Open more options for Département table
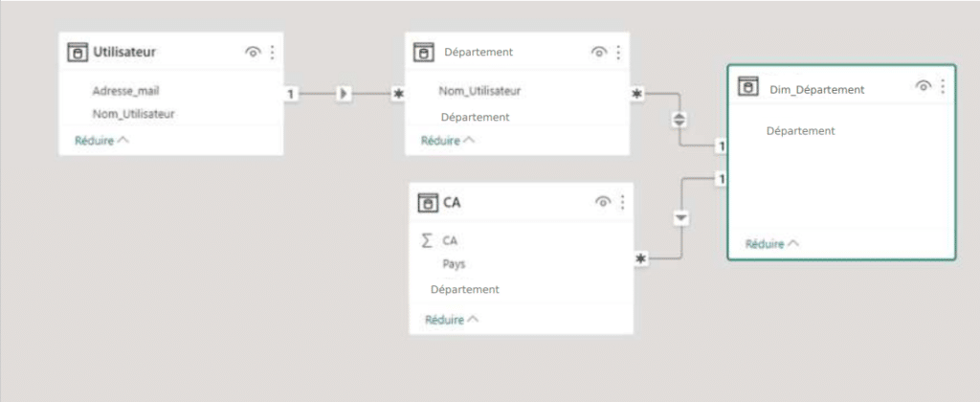The height and width of the screenshot is (402, 980). tap(618, 53)
